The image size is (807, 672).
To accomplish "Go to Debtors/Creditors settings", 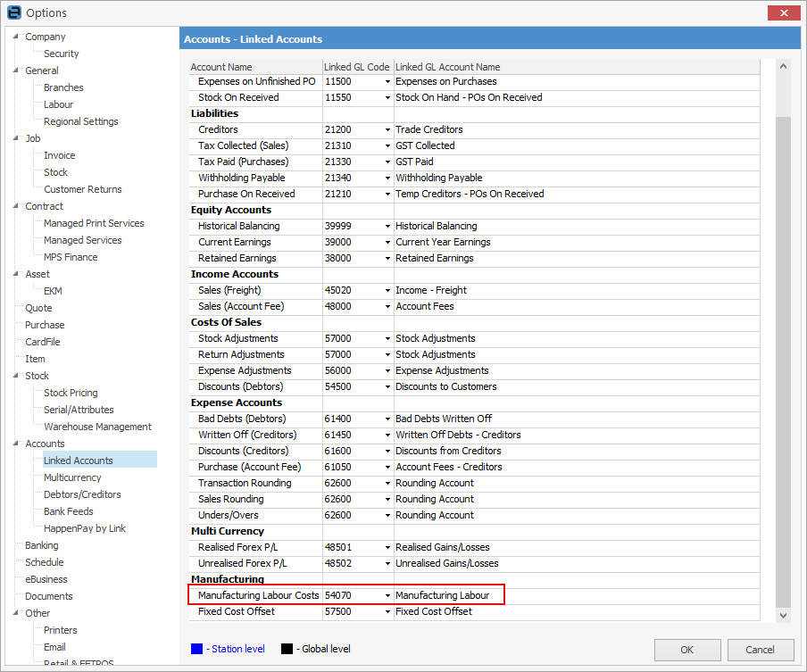I will click(x=82, y=494).
